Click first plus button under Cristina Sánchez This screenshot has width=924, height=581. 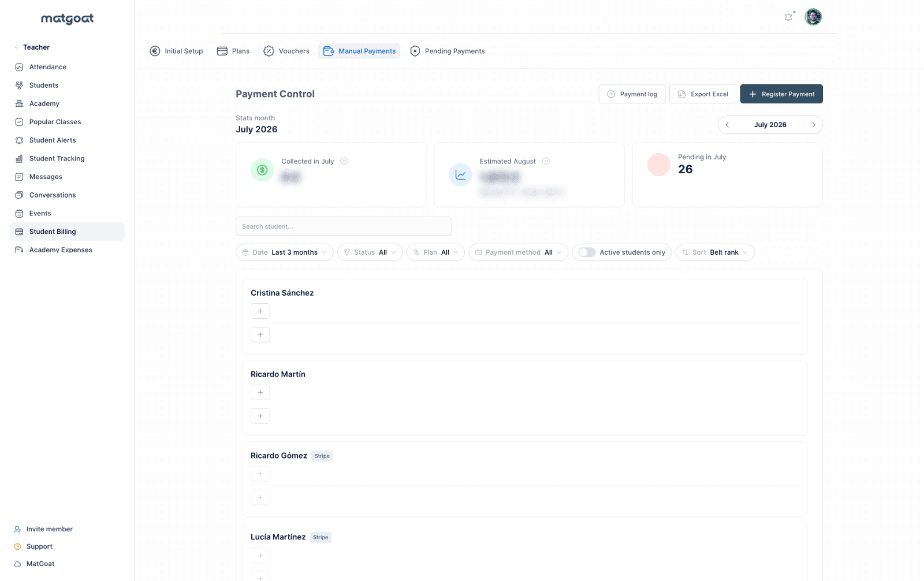(260, 311)
